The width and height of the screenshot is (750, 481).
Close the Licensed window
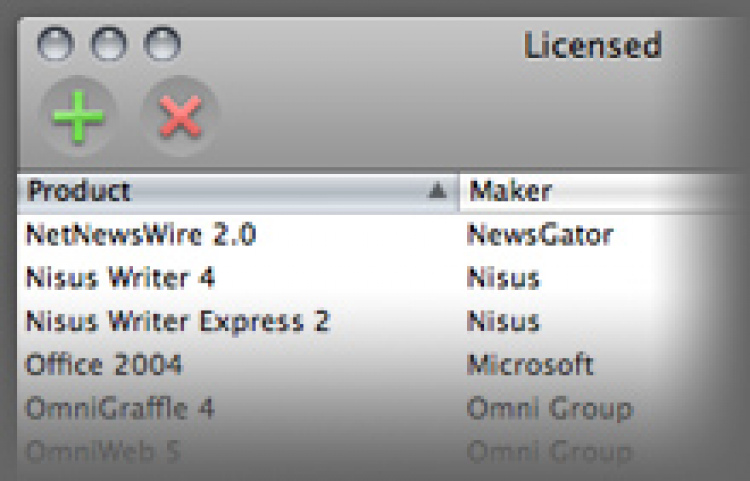(55, 45)
